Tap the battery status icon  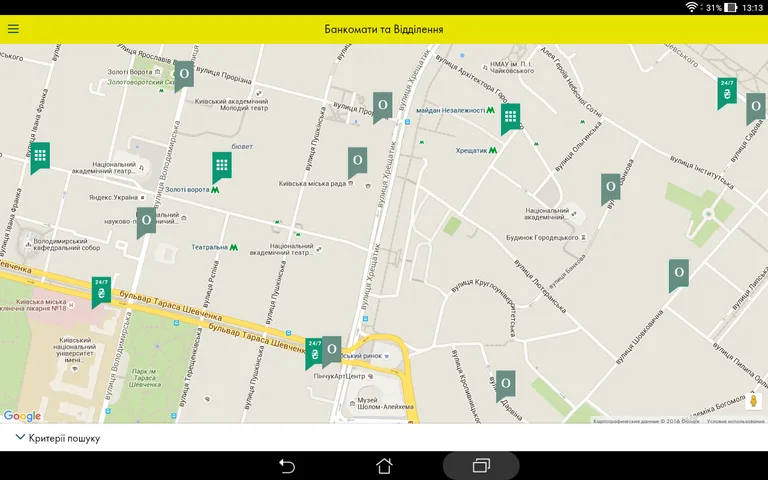click(x=730, y=7)
